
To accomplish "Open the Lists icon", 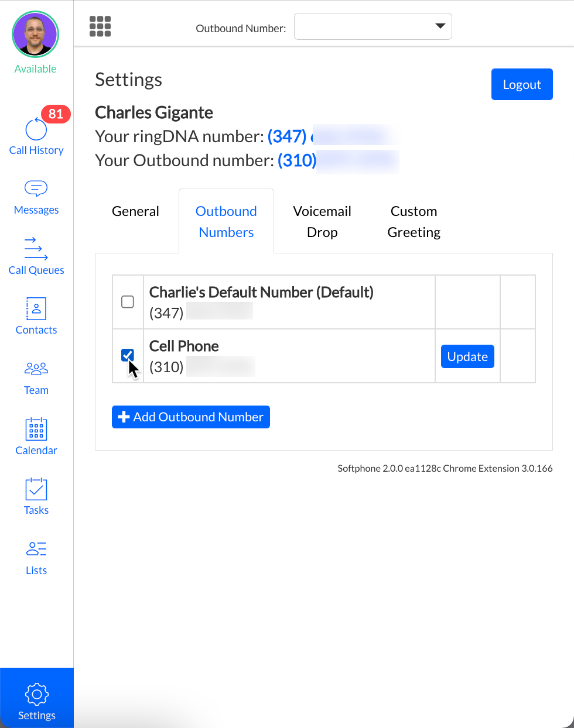I will coord(36,549).
